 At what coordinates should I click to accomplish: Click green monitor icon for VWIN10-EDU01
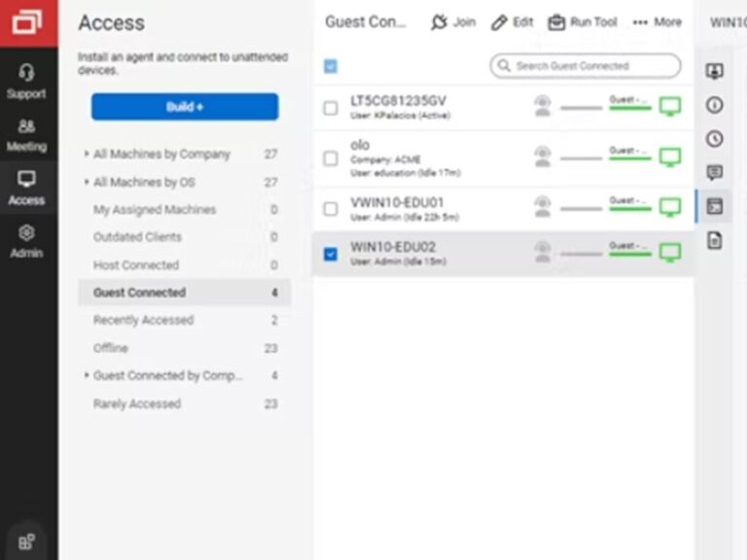coord(670,207)
